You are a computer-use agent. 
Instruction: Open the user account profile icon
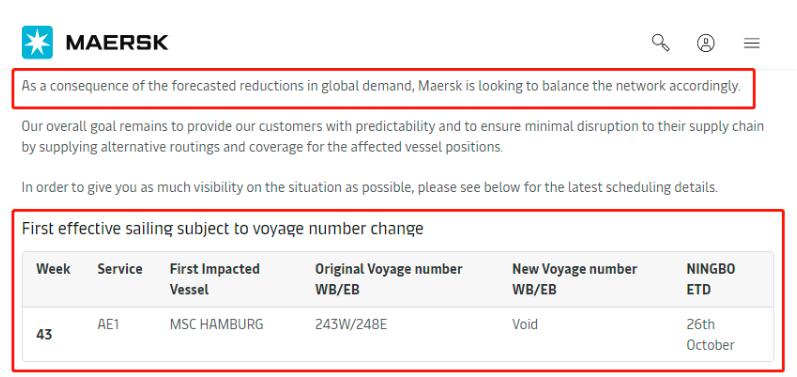[x=706, y=43]
